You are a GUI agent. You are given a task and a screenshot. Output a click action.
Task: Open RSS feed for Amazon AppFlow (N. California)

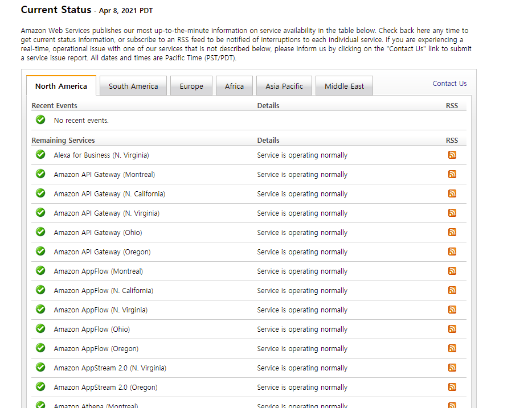(452, 290)
